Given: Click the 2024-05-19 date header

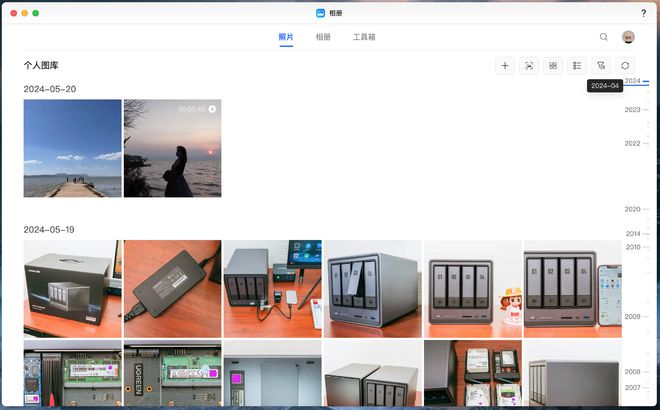Looking at the screenshot, I should (x=49, y=229).
